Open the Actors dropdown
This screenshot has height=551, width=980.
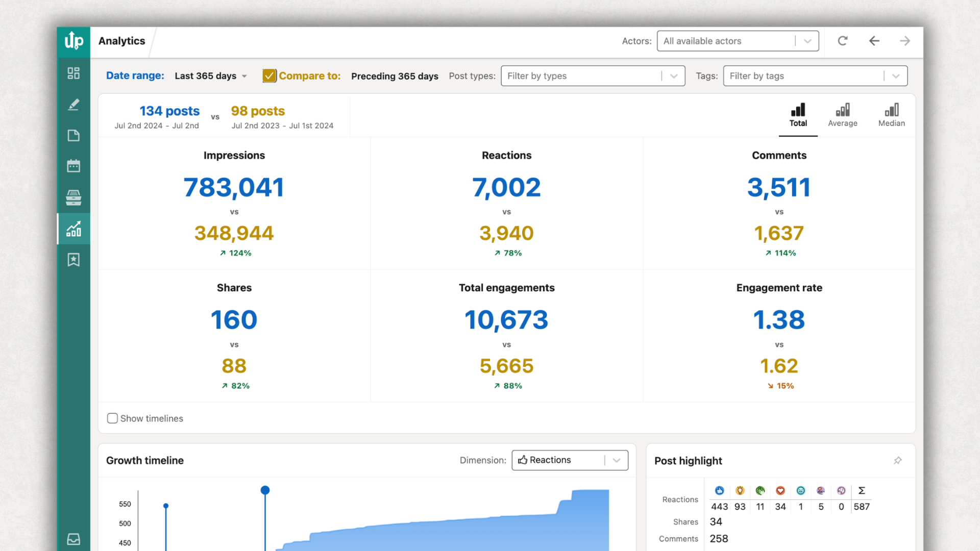738,41
